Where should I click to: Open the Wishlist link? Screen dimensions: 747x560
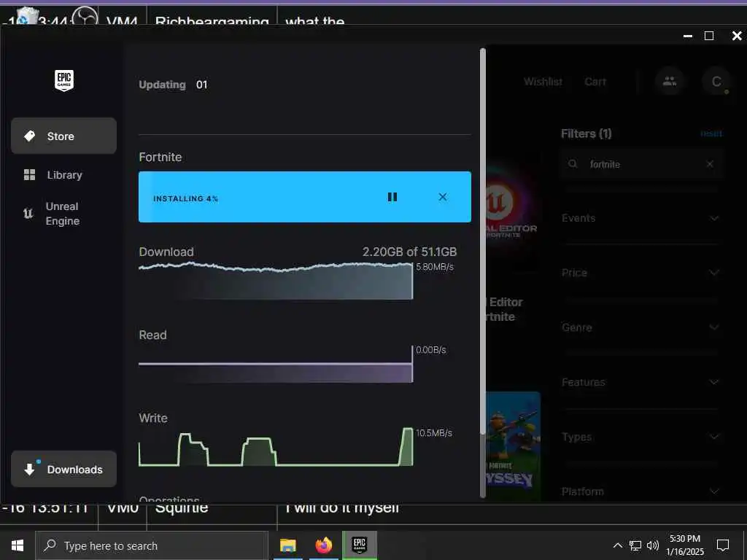pyautogui.click(x=543, y=82)
